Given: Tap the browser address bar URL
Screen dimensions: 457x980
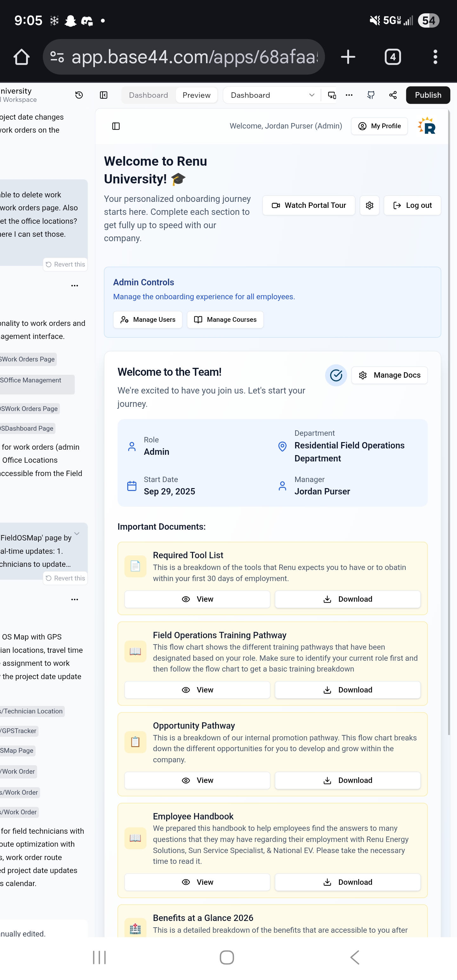Looking at the screenshot, I should coord(194,57).
